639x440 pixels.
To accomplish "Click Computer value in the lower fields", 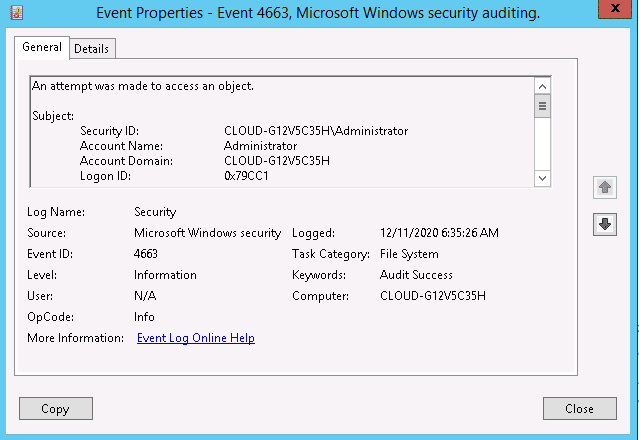I will pyautogui.click(x=433, y=296).
